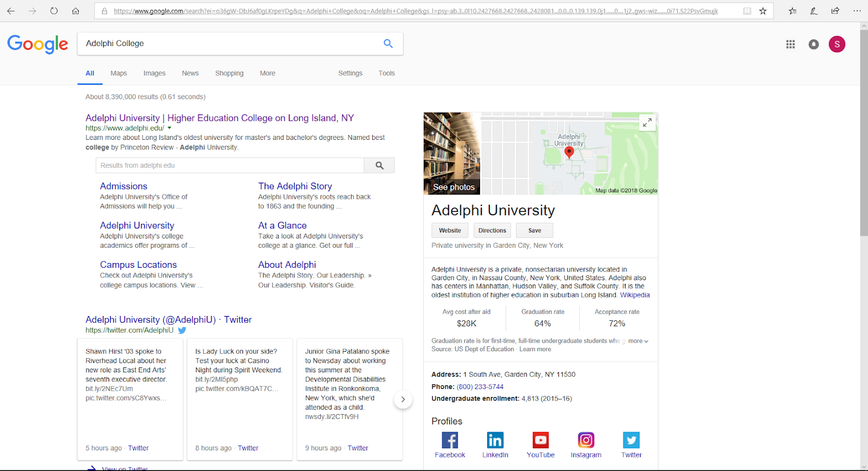Open the Adelphi University map thumbnail
This screenshot has height=471, width=868.
(569, 153)
